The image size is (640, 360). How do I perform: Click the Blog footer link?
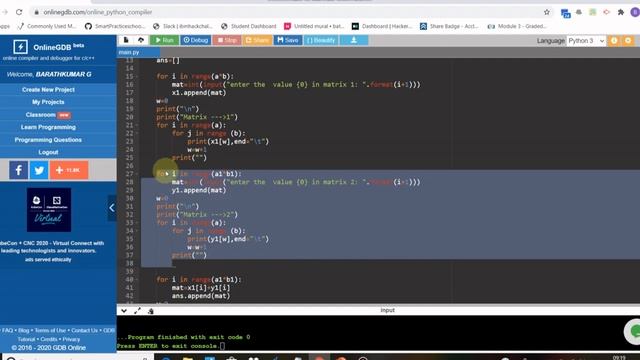point(23,330)
